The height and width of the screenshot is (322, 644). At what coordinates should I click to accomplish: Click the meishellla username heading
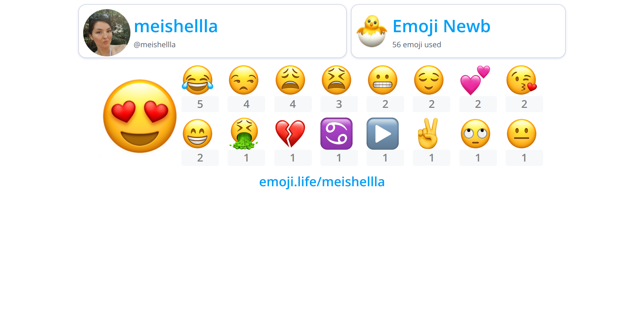click(176, 26)
